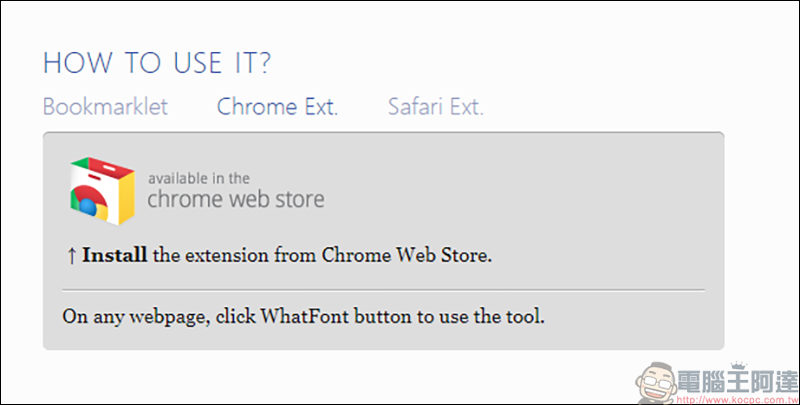This screenshot has width=800, height=405.
Task: Click the horizontal divider in the gray panel
Action: click(384, 290)
